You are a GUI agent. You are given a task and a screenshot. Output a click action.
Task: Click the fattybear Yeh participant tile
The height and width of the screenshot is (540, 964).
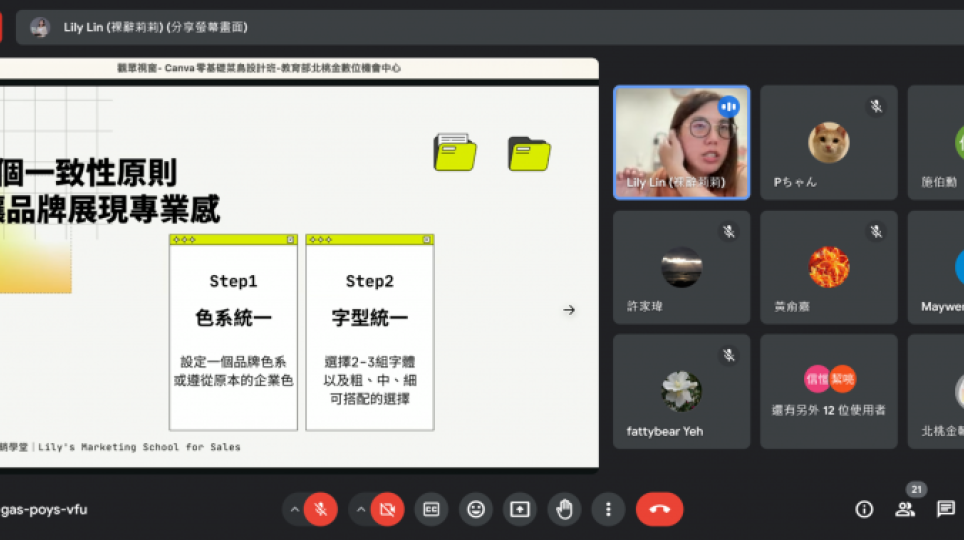click(x=681, y=391)
